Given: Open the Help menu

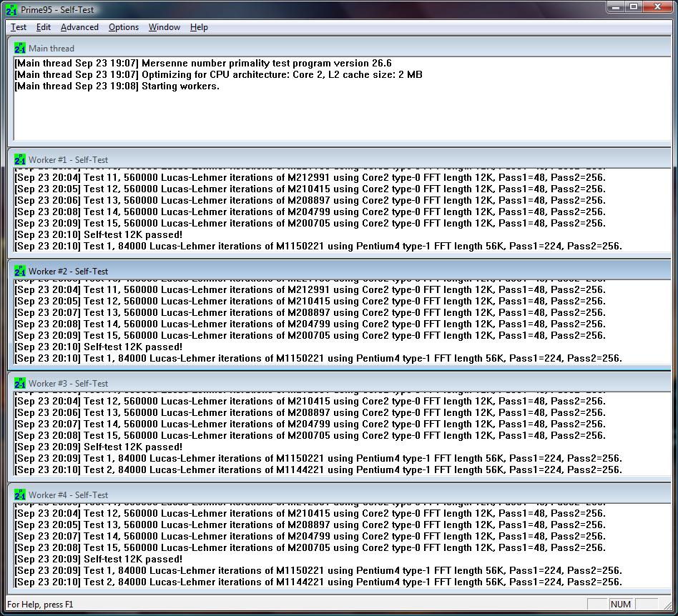Looking at the screenshot, I should (x=199, y=27).
